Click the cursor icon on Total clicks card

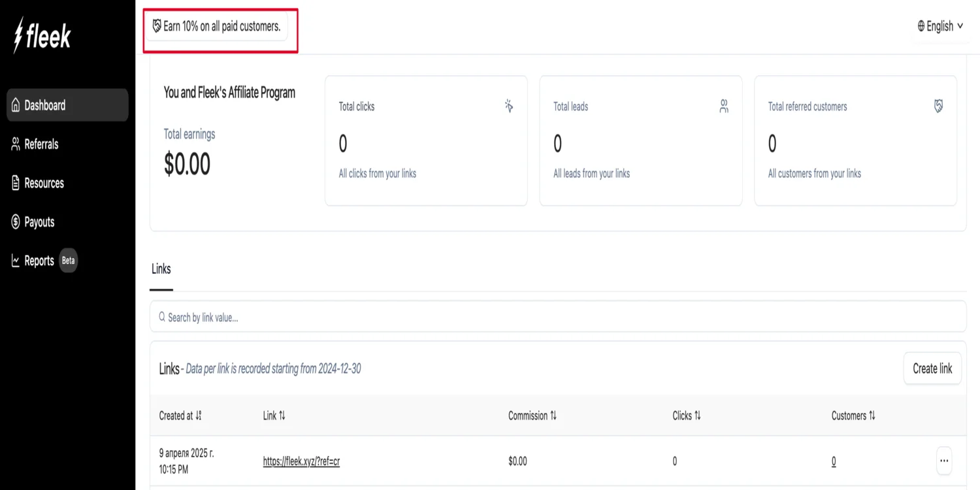pyautogui.click(x=509, y=106)
